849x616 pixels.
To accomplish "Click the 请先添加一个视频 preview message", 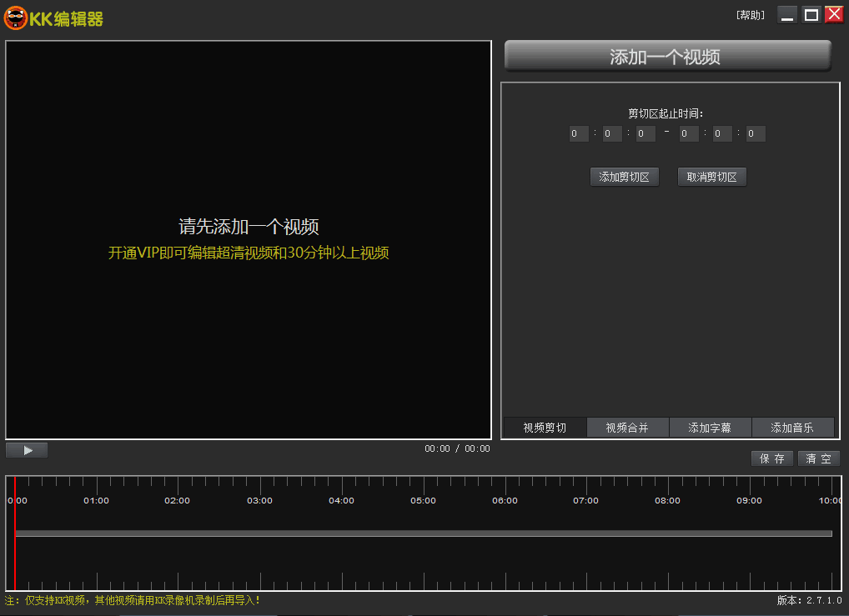I will tap(249, 226).
